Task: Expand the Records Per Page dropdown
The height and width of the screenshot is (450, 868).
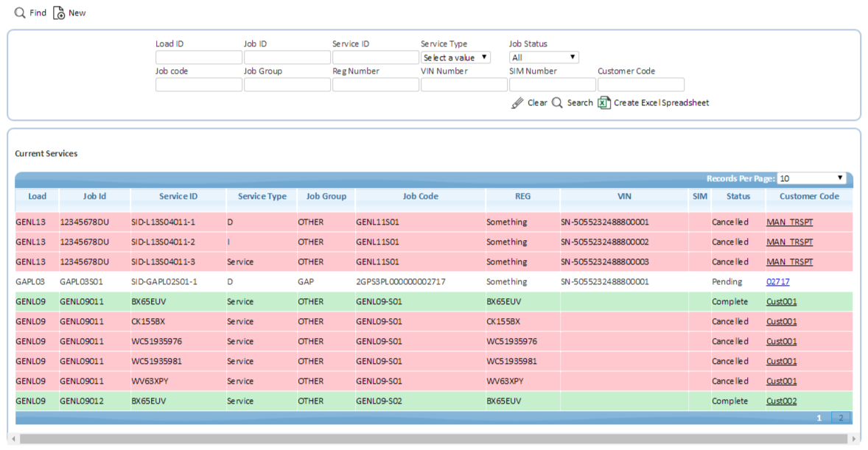Action: pos(812,178)
